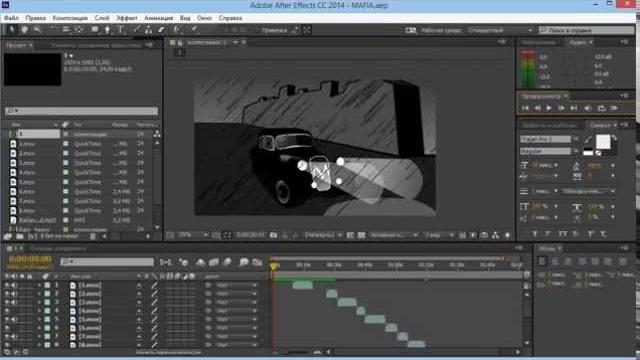Mute audio of layer 7
This screenshot has height=360, width=640.
pyautogui.click(x=14, y=337)
